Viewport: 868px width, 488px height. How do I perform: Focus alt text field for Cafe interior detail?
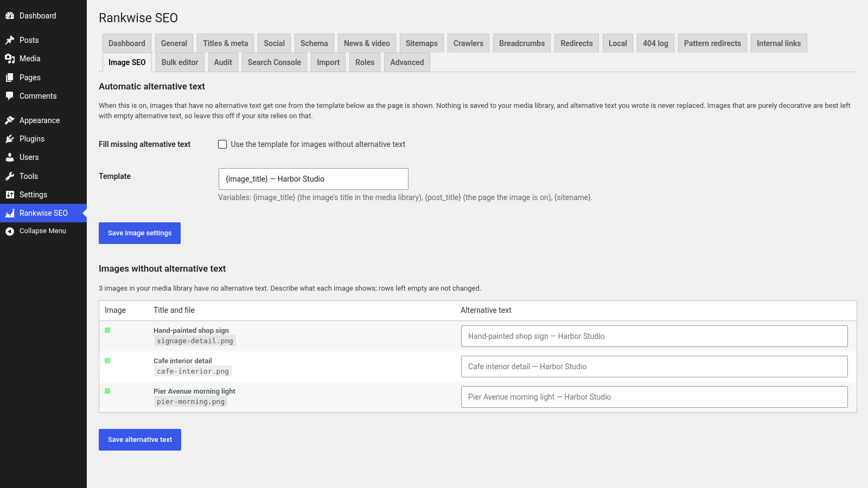point(654,367)
